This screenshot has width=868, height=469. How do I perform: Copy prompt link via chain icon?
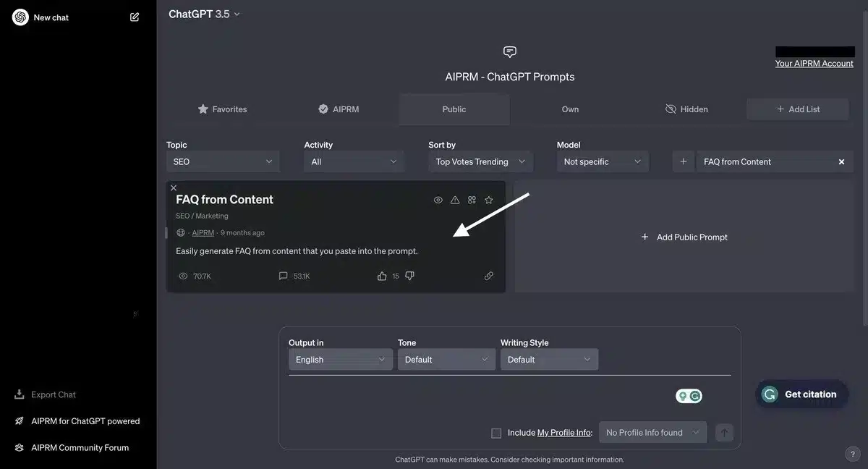pyautogui.click(x=489, y=276)
